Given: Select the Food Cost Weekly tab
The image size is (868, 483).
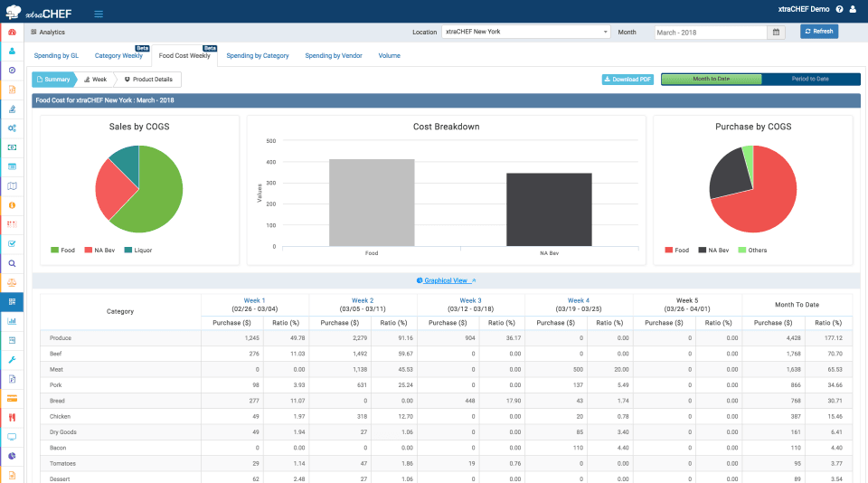Looking at the screenshot, I should pyautogui.click(x=184, y=55).
